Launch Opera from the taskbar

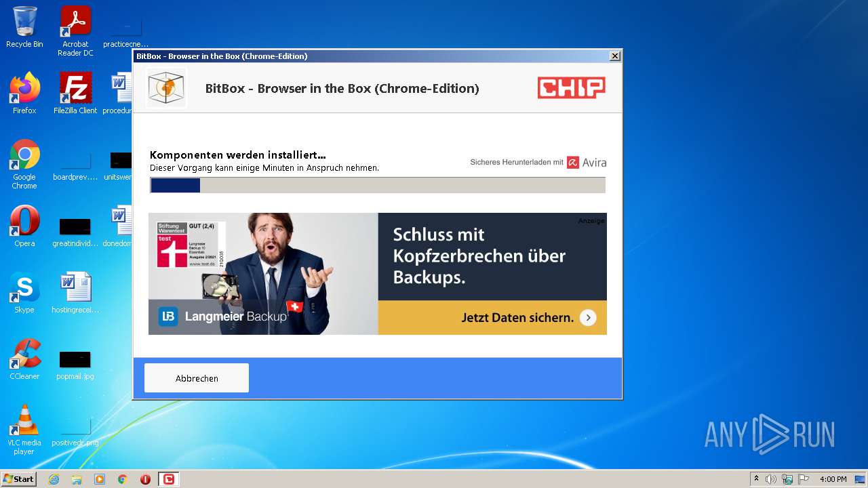[x=145, y=479]
